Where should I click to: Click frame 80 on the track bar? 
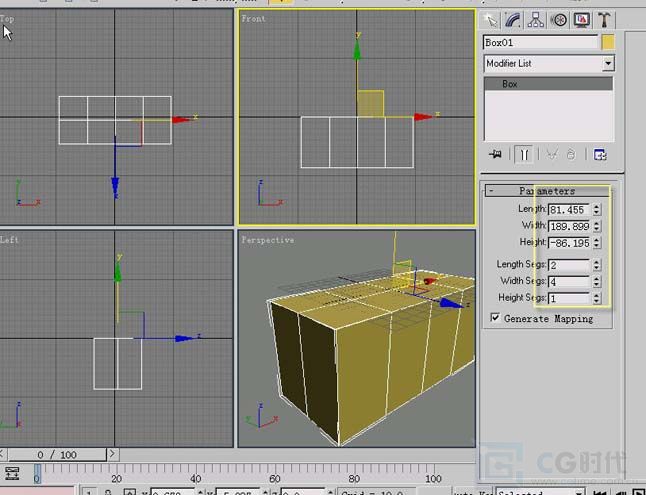(354, 479)
